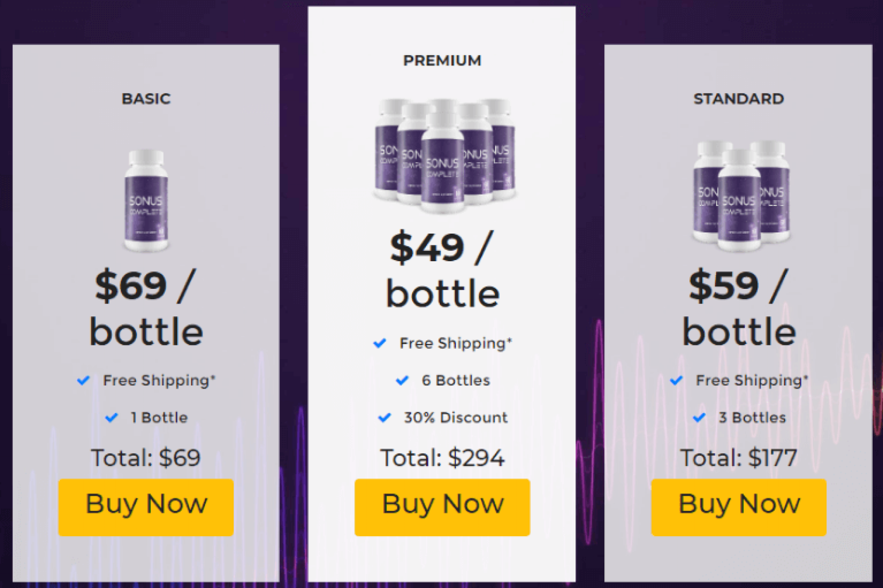
Task: Click the checkmark next to 1 Bottle
Action: click(x=111, y=417)
